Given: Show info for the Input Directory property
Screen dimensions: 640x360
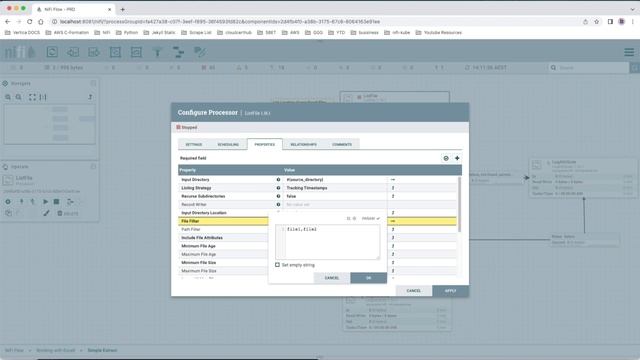Looking at the screenshot, I should point(278,180).
